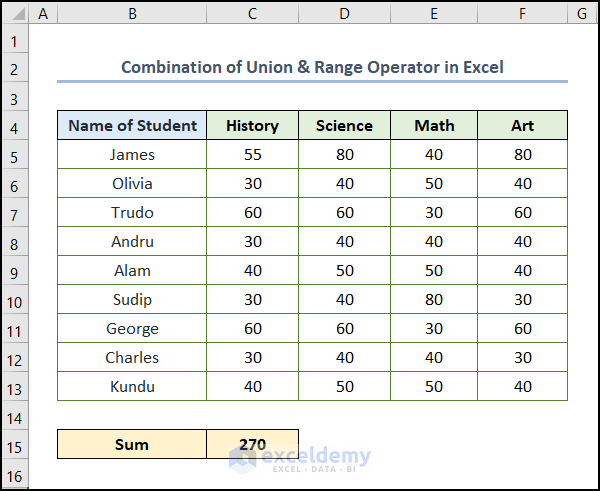600x491 pixels.
Task: Select the cell containing James
Action: 132,155
